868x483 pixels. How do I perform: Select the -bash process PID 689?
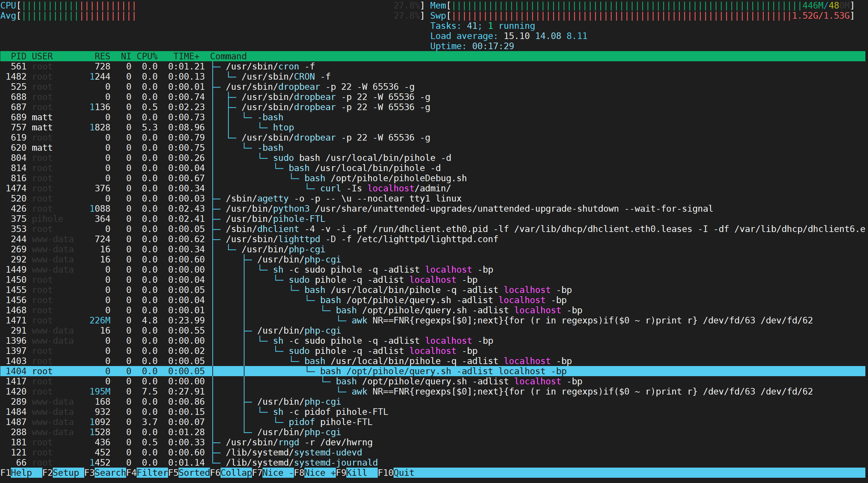pos(433,117)
